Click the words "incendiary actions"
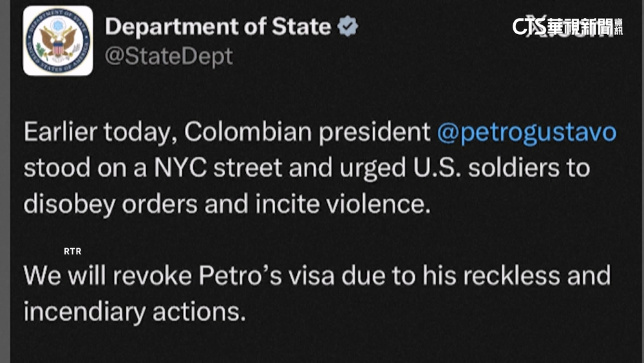 pyautogui.click(x=135, y=311)
